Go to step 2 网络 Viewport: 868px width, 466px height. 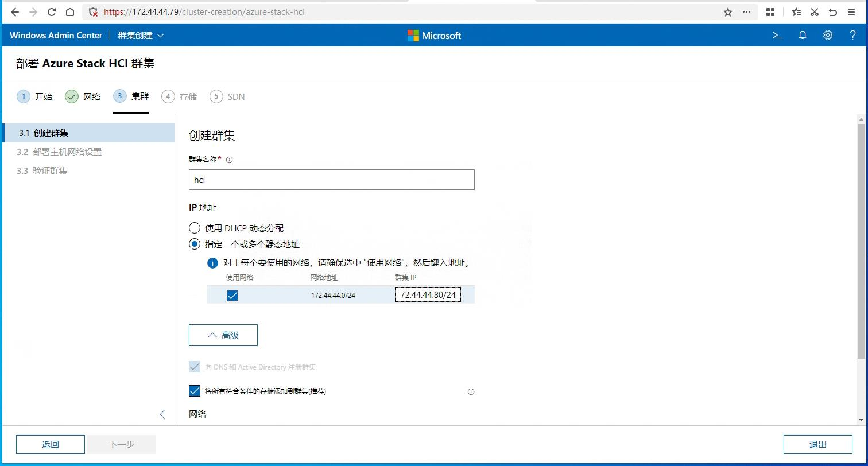83,96
